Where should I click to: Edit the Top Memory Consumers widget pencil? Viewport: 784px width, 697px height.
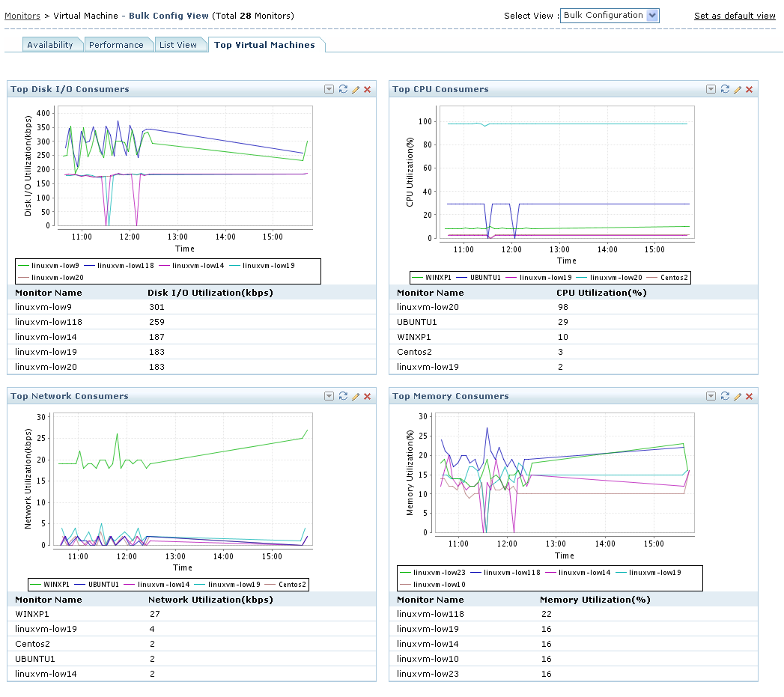pyautogui.click(x=737, y=396)
